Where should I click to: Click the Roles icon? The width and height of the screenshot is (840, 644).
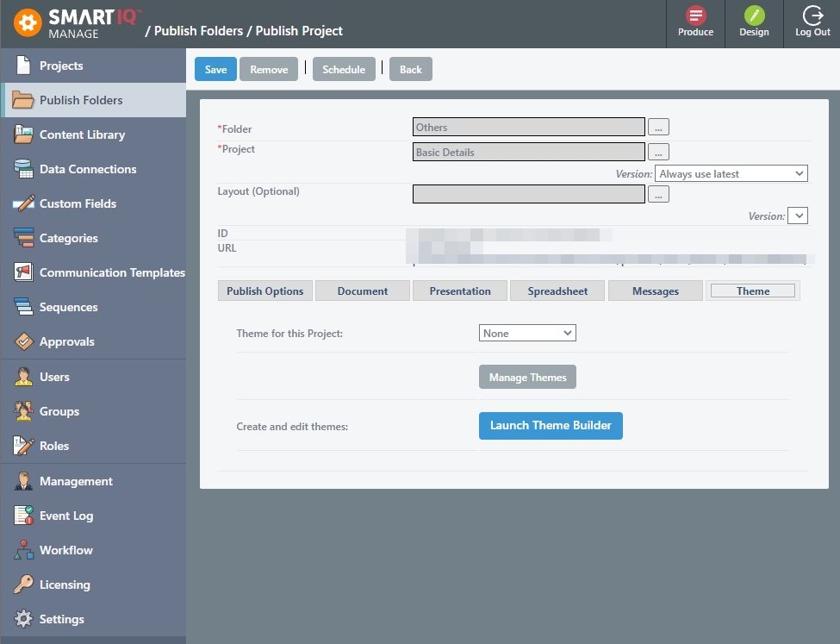tap(23, 446)
